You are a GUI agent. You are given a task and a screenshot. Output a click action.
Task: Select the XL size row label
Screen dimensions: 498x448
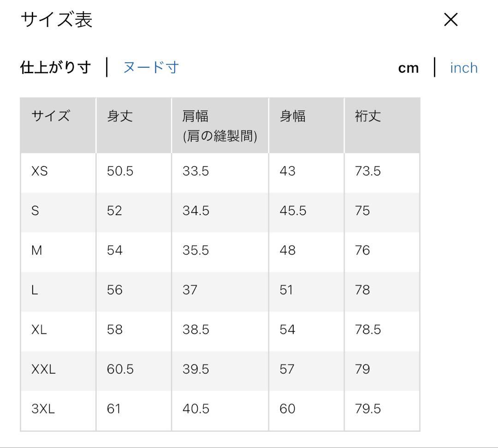pyautogui.click(x=39, y=330)
